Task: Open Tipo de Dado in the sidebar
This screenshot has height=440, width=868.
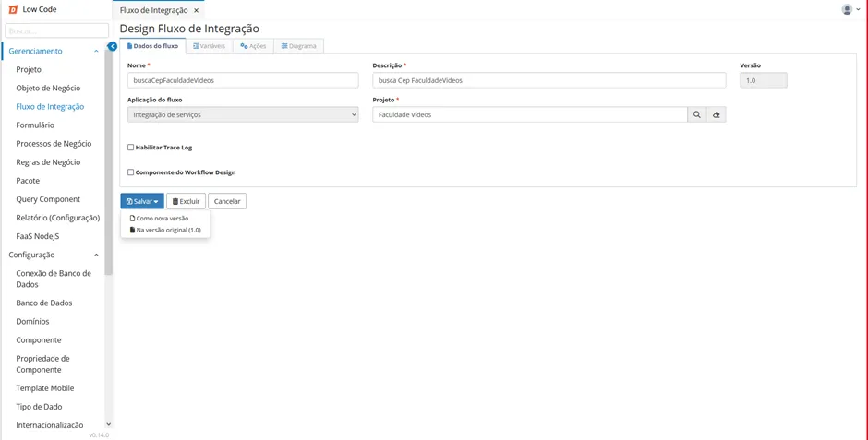Action: tap(40, 406)
